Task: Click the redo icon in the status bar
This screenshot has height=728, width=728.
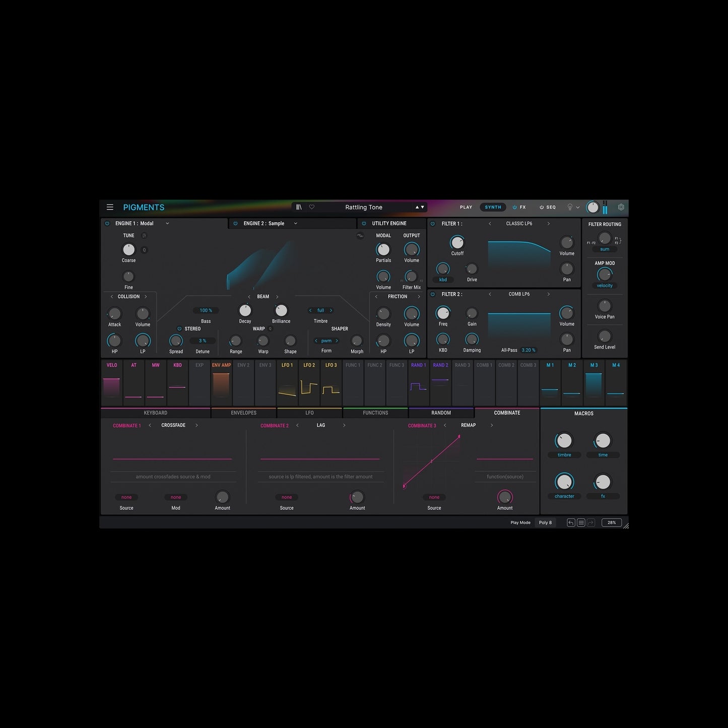Action: [x=591, y=522]
